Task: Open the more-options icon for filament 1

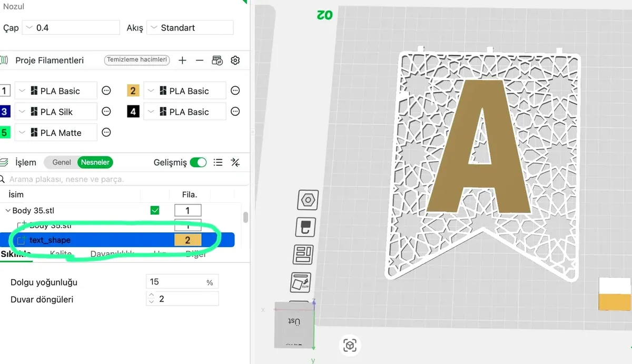Action: coord(106,91)
